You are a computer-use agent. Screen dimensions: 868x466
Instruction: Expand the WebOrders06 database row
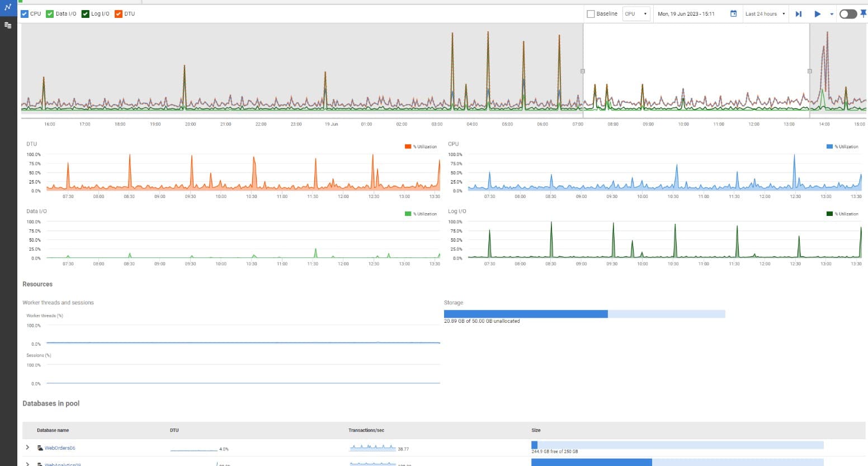coord(27,448)
